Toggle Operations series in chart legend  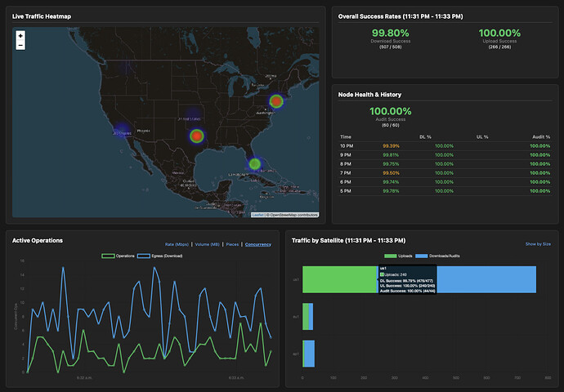click(119, 256)
